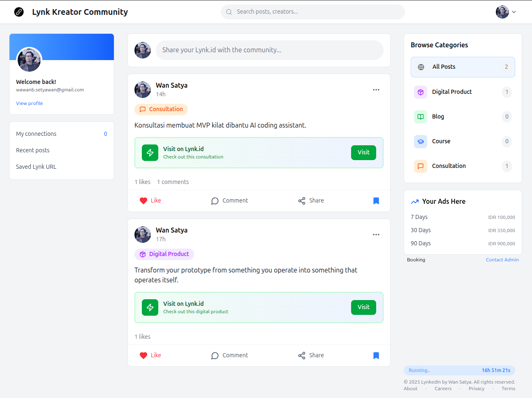Open the author avatar on the 14h post
Screen dimensions: 532x398
[143, 90]
